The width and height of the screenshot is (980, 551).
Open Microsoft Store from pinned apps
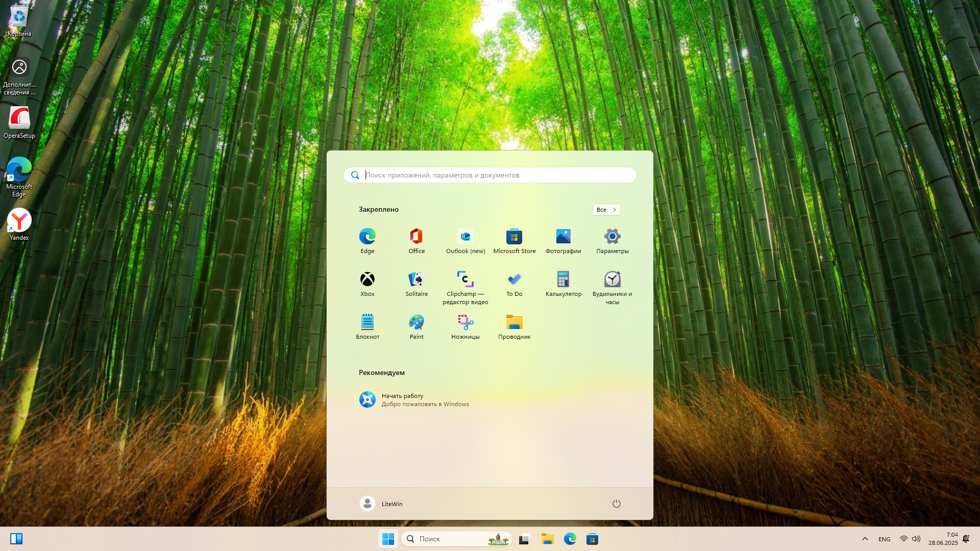[x=514, y=237]
